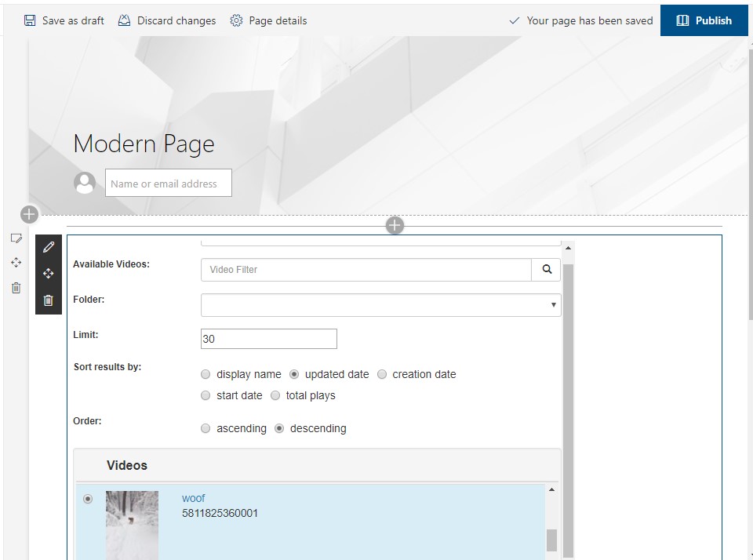The height and width of the screenshot is (560, 753).
Task: Open the Folder dropdown
Action: pos(380,305)
